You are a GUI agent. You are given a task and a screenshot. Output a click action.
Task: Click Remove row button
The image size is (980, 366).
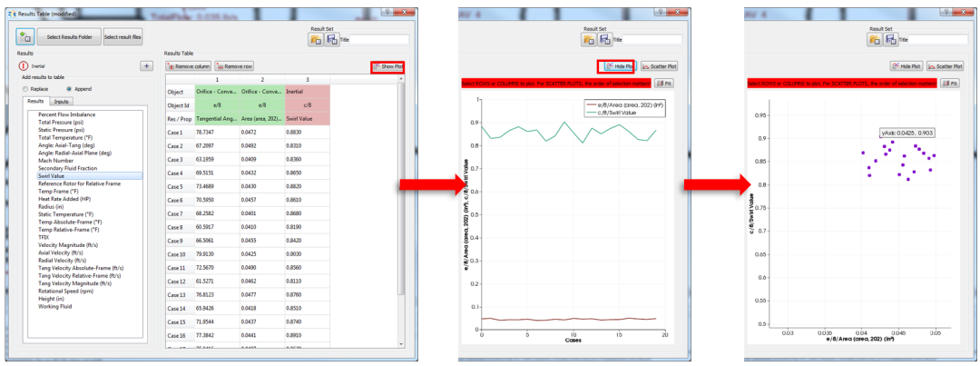[x=234, y=66]
